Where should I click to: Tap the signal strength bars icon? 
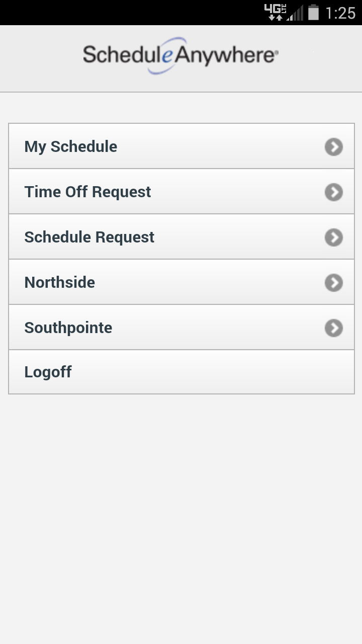click(296, 14)
